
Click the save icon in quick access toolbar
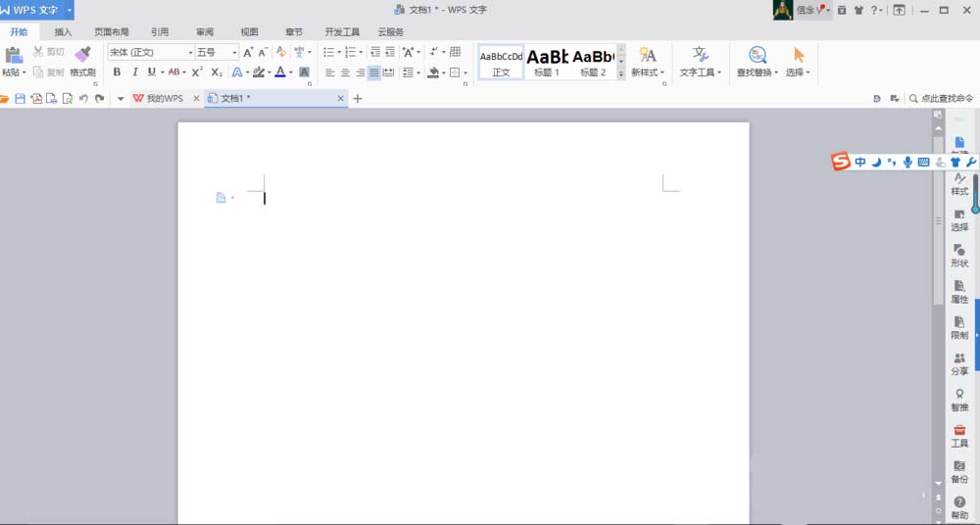tap(20, 99)
